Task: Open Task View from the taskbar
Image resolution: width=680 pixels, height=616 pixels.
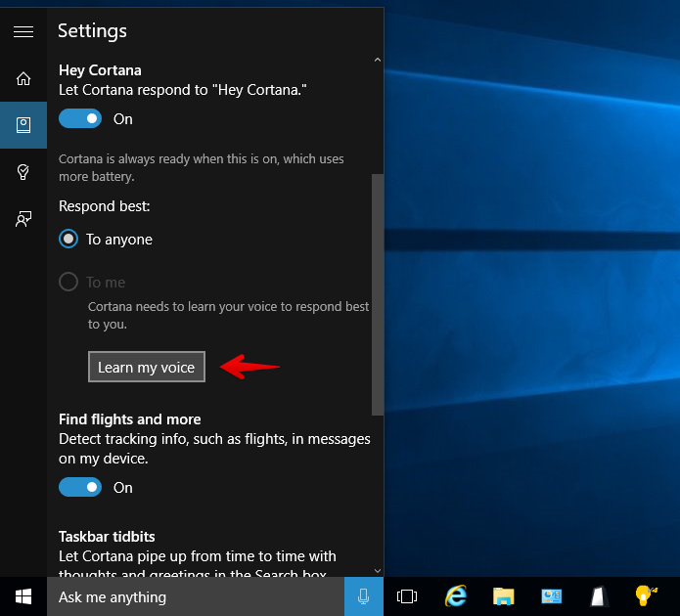Action: 407,596
